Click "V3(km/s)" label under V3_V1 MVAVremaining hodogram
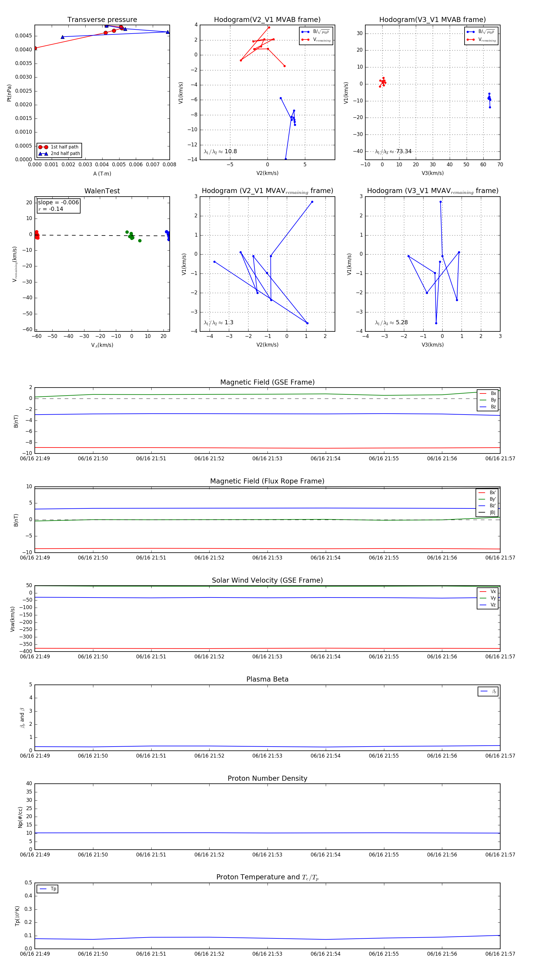 tap(432, 345)
